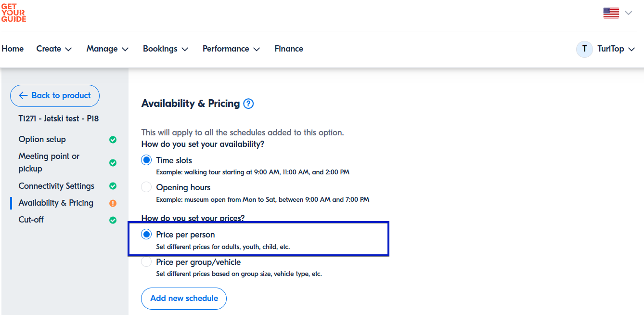Click the orange warning icon beside Availability & Pricing

112,203
